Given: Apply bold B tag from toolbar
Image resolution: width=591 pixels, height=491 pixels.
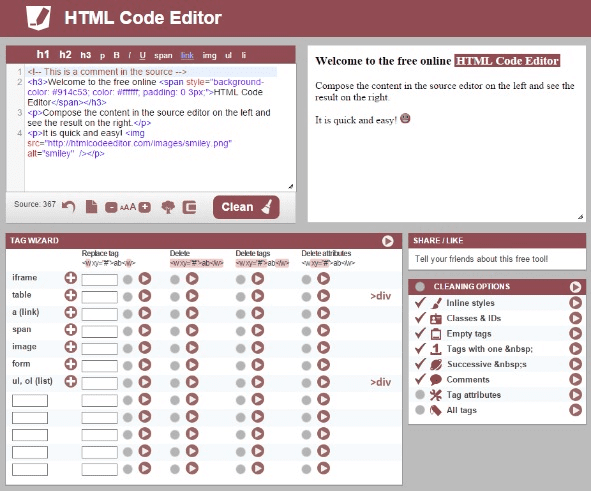Looking at the screenshot, I should [116, 55].
